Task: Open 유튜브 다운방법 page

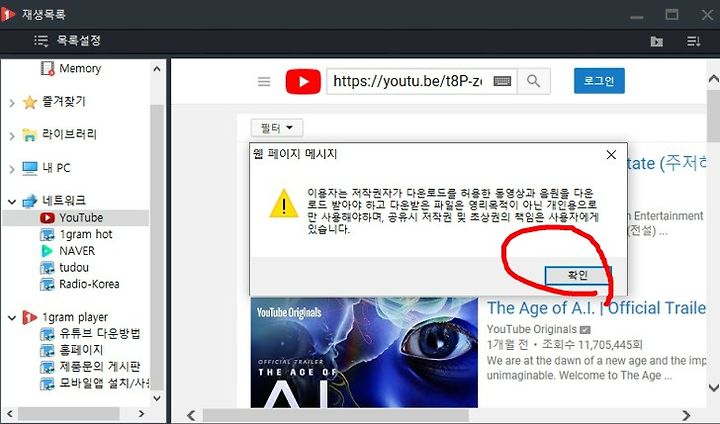Action: point(100,333)
